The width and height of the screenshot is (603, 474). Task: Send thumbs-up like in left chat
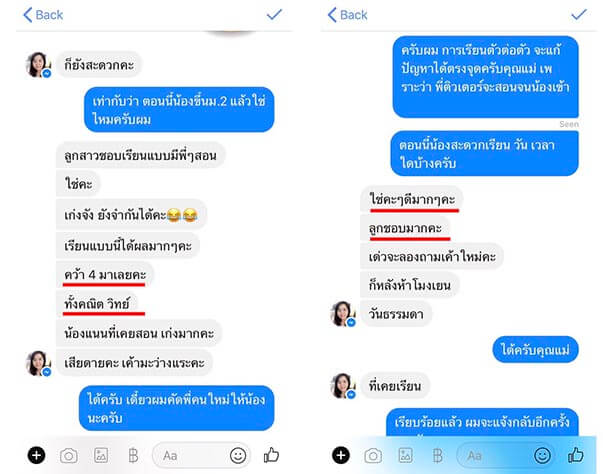pos(271,455)
